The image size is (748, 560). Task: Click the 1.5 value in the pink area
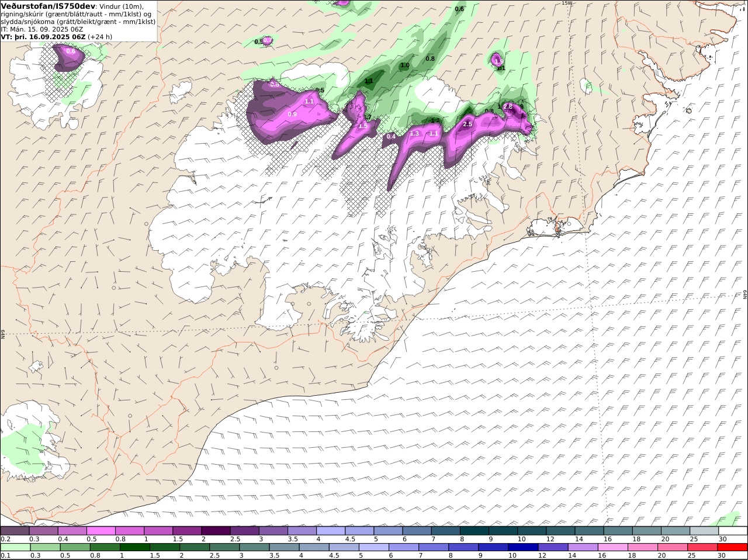coord(363,126)
